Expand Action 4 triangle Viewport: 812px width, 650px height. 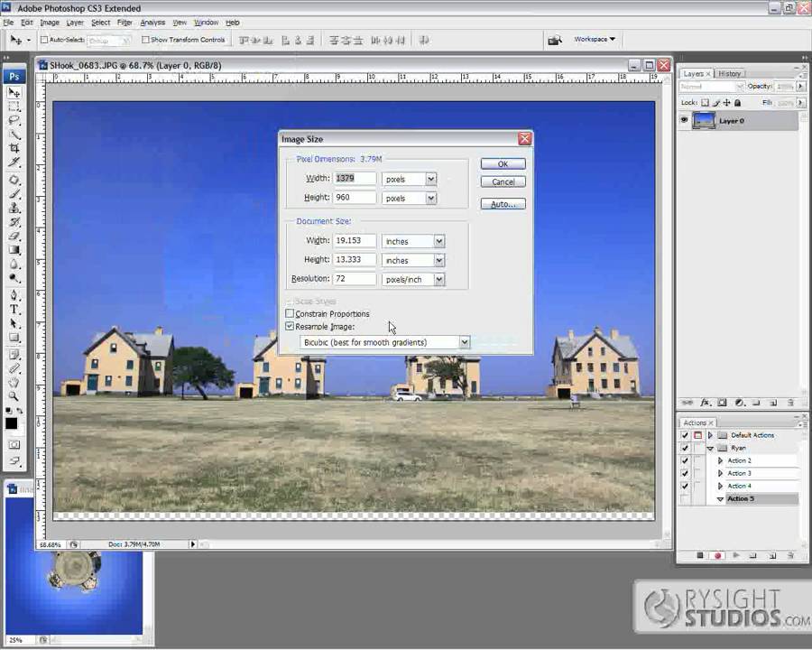pyautogui.click(x=720, y=486)
